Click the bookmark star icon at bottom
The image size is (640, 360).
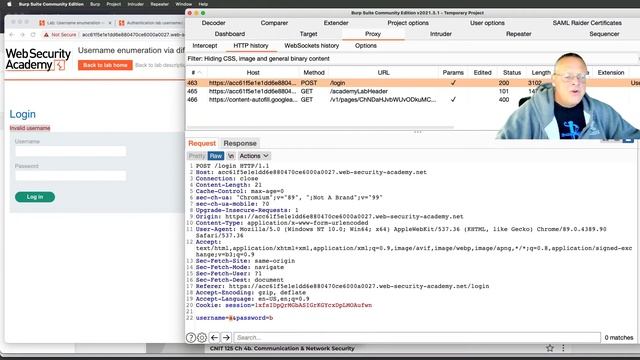click(550, 348)
